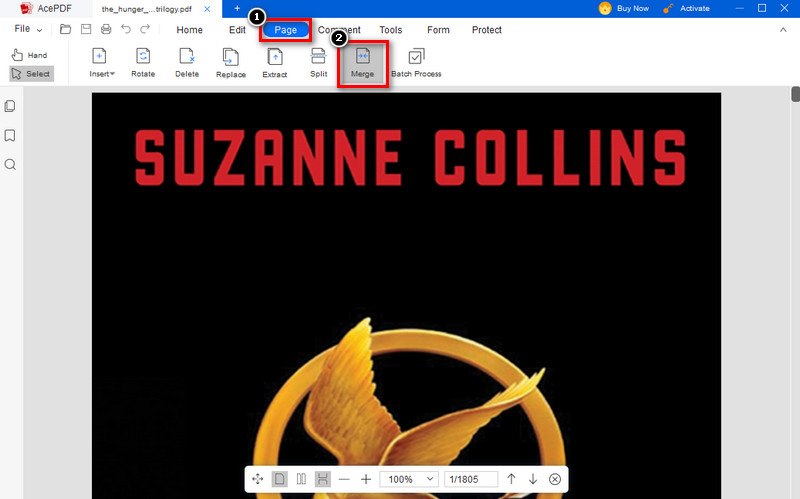Click the Replace pages tool

point(231,63)
